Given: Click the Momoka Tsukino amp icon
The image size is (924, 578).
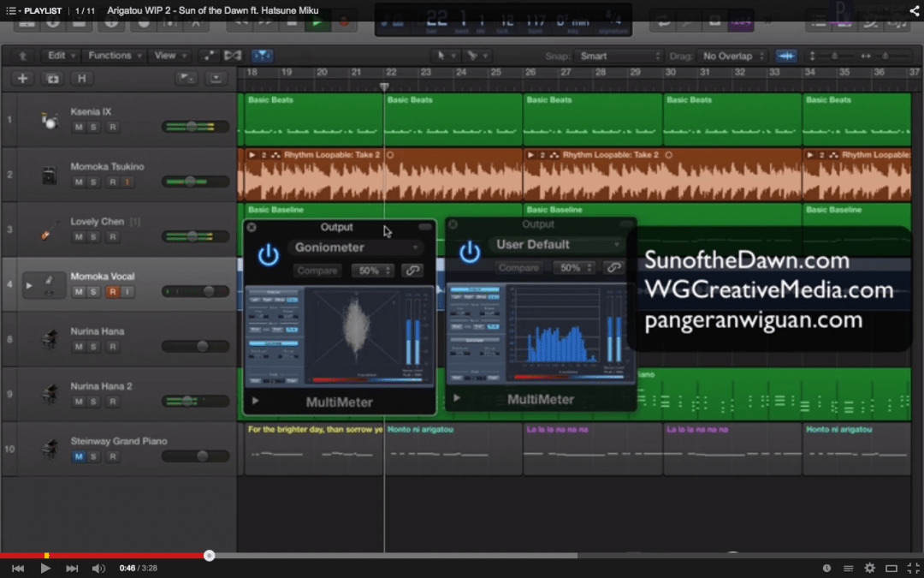Looking at the screenshot, I should tap(49, 176).
